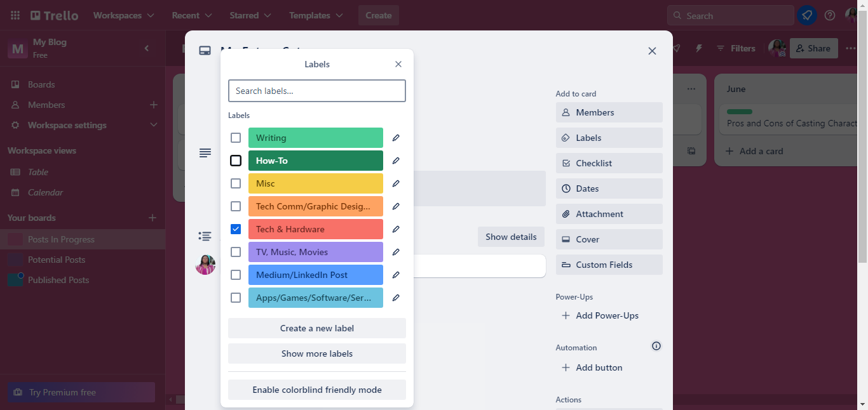
Task: Click the help question mark icon
Action: 830,15
